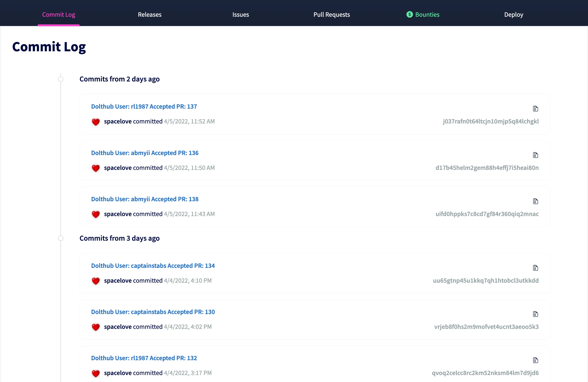Screen dimensions: 588x382
Task: Click the timeline circle near Commits from 2 days ago
Action: click(x=61, y=79)
